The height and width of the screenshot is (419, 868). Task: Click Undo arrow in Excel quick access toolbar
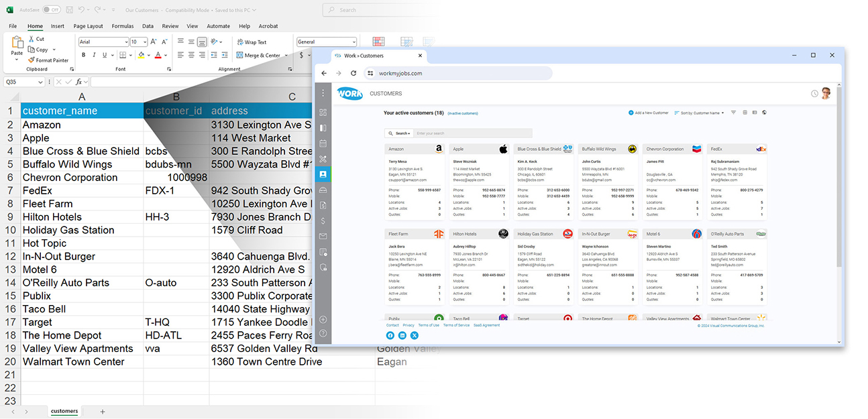[81, 10]
